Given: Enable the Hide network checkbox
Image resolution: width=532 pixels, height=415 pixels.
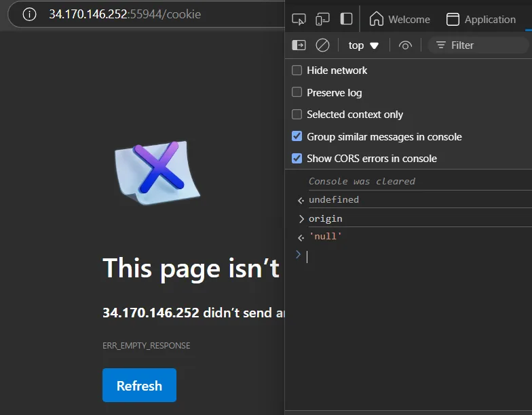Looking at the screenshot, I should tap(297, 71).
